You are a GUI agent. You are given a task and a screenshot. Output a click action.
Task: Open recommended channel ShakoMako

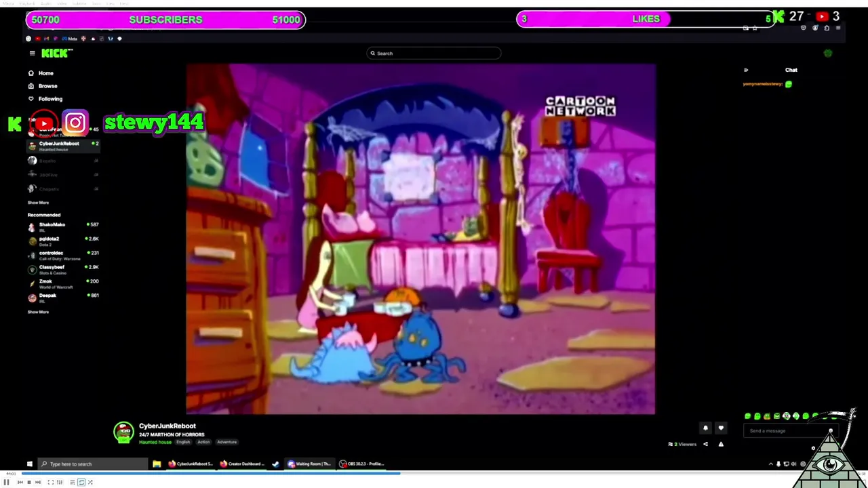point(63,226)
